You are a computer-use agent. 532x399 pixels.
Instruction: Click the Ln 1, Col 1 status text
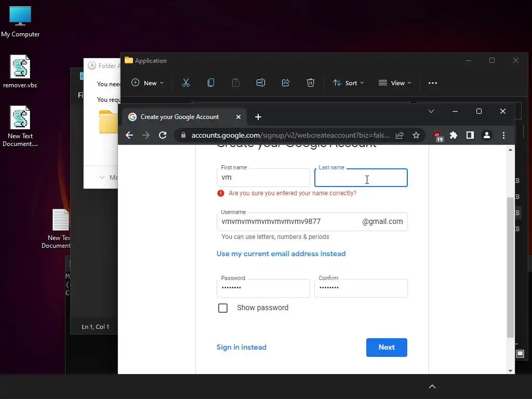coord(96,327)
